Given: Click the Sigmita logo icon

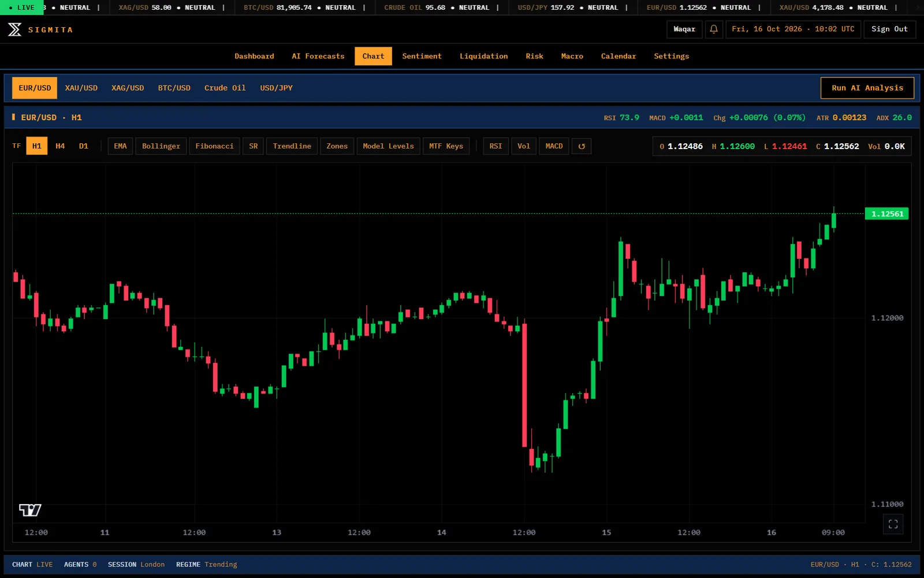Looking at the screenshot, I should coord(14,29).
